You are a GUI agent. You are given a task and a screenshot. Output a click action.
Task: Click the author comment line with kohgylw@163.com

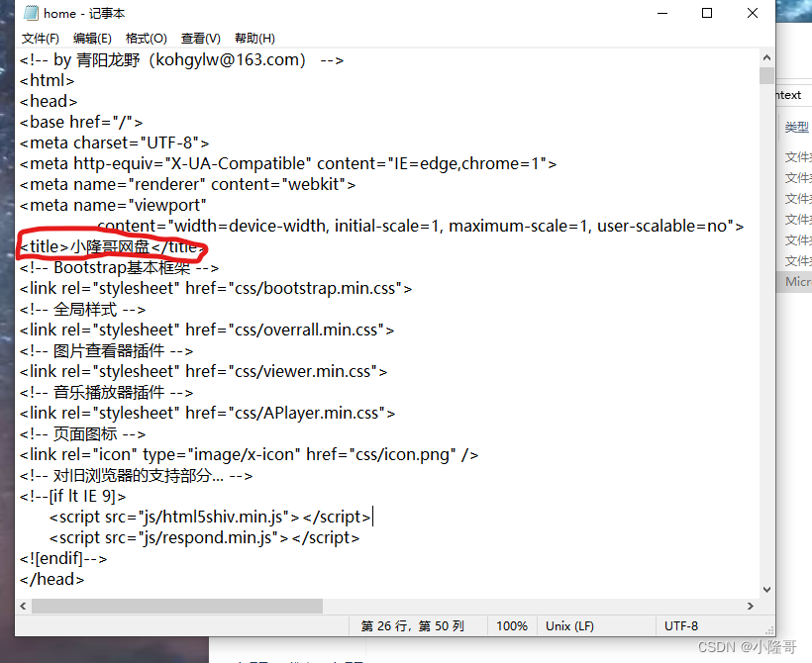182,60
